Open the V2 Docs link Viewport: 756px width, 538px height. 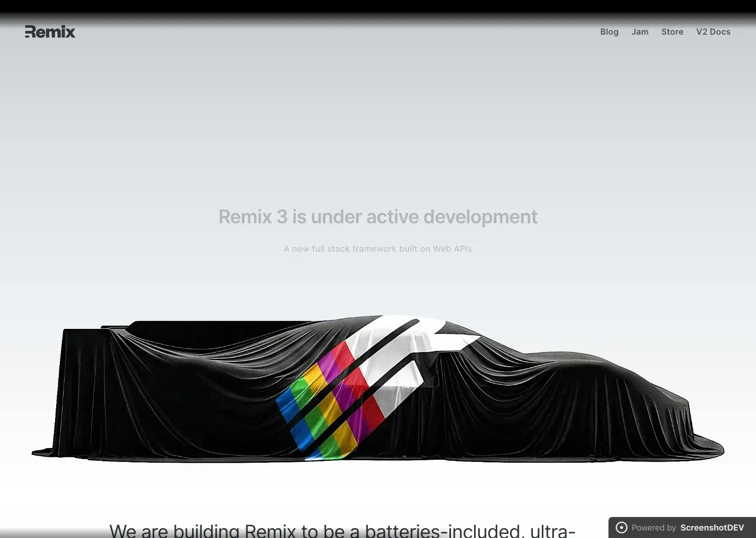tap(713, 32)
